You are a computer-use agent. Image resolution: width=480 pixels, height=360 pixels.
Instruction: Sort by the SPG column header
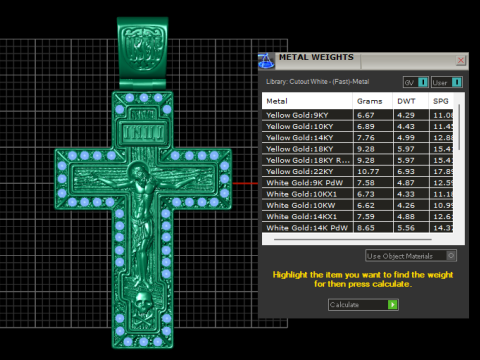coord(441,101)
